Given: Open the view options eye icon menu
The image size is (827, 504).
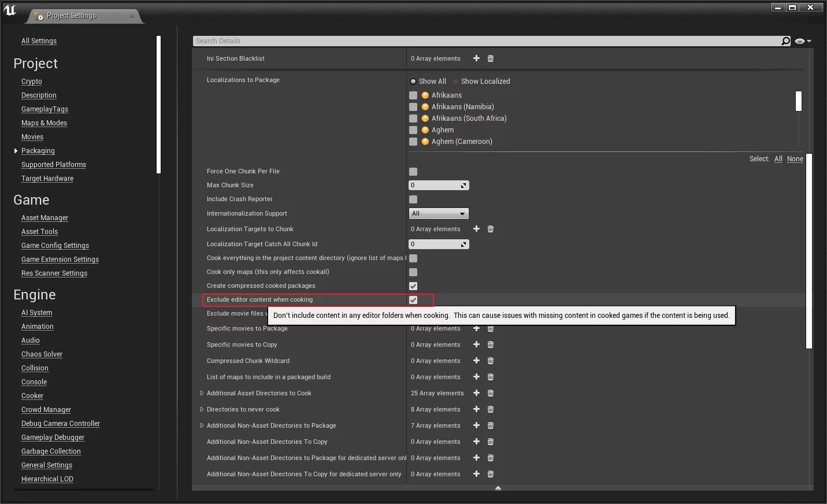Looking at the screenshot, I should pyautogui.click(x=803, y=41).
